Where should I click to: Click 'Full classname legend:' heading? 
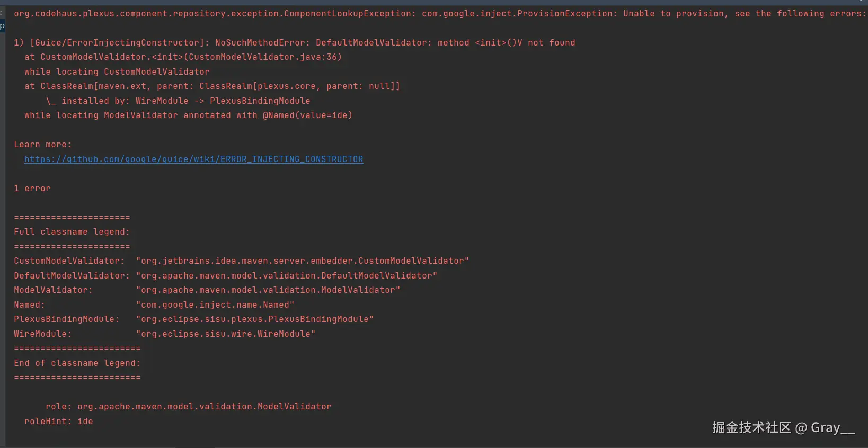point(72,232)
